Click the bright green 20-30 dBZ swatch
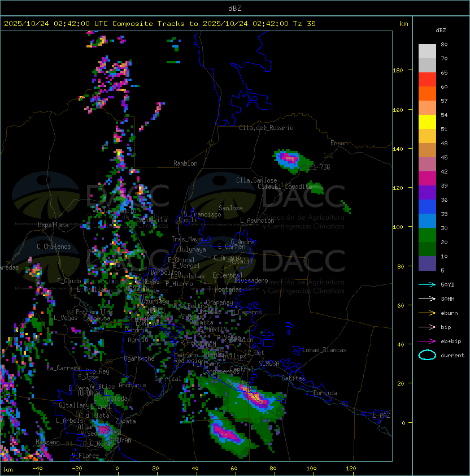This screenshot has height=476, width=470. pyautogui.click(x=427, y=235)
